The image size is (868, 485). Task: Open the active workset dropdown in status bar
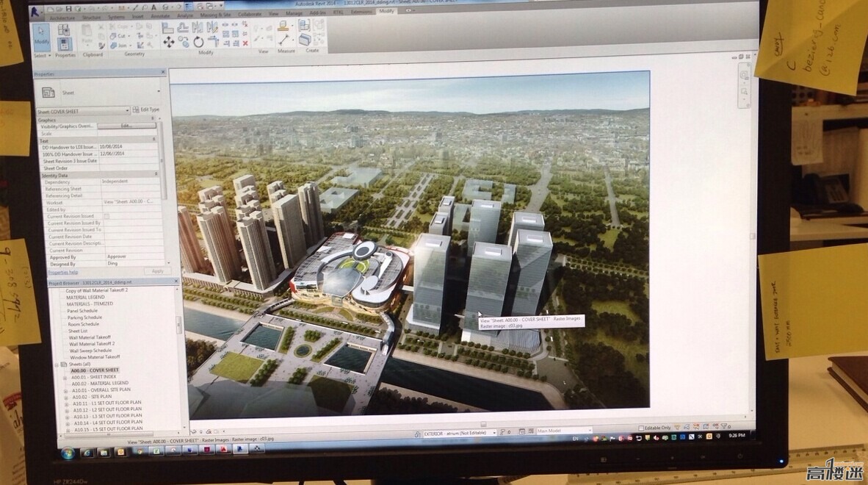459,434
